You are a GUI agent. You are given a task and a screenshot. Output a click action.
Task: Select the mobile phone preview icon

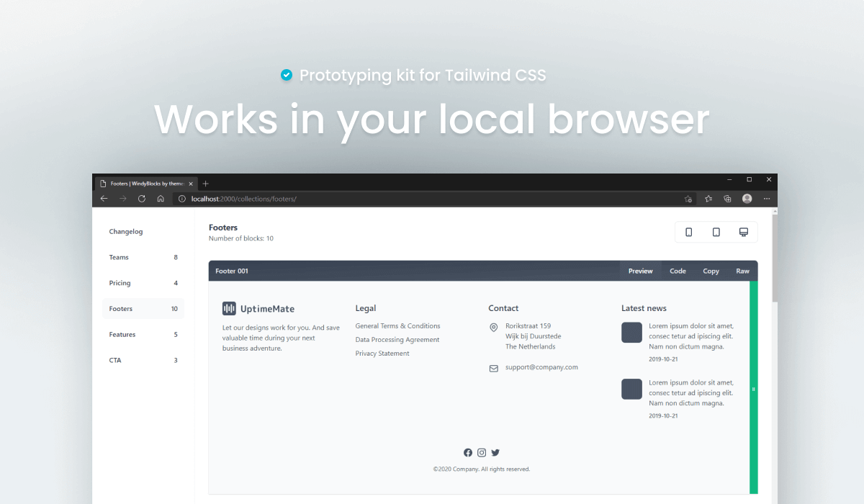pyautogui.click(x=689, y=232)
